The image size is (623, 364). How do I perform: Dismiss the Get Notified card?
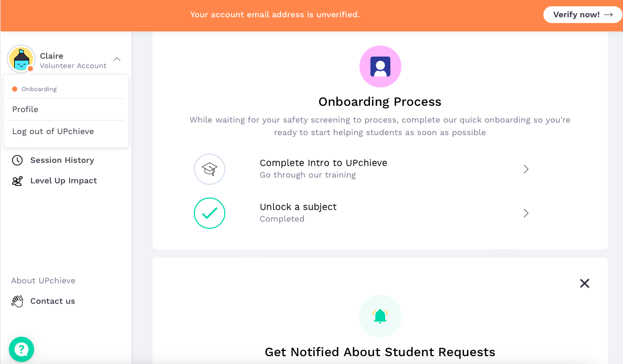click(x=585, y=283)
